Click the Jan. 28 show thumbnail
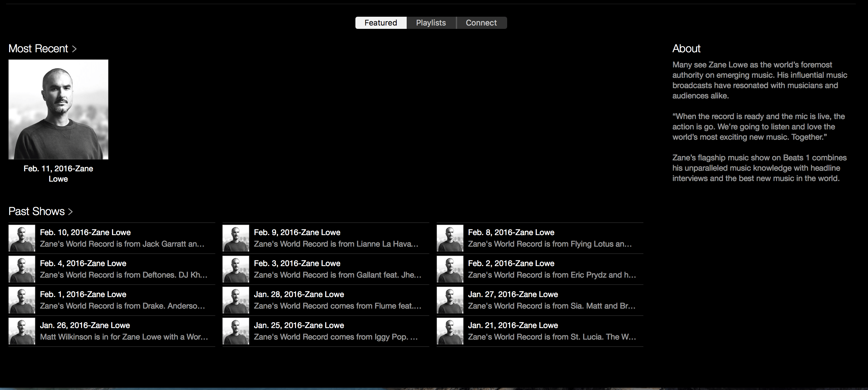The height and width of the screenshot is (390, 868). point(236,300)
